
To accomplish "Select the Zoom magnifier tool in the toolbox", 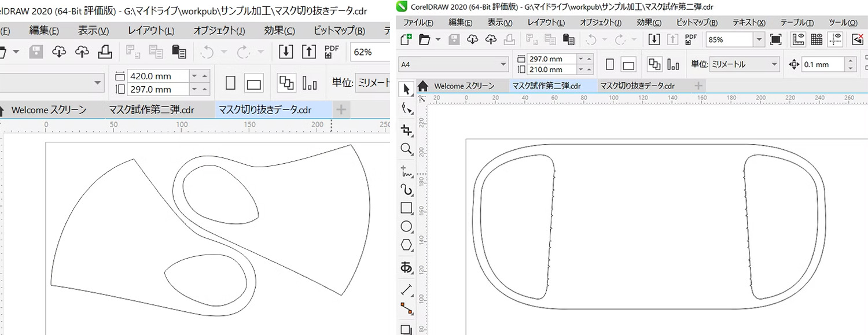I will coord(406,149).
